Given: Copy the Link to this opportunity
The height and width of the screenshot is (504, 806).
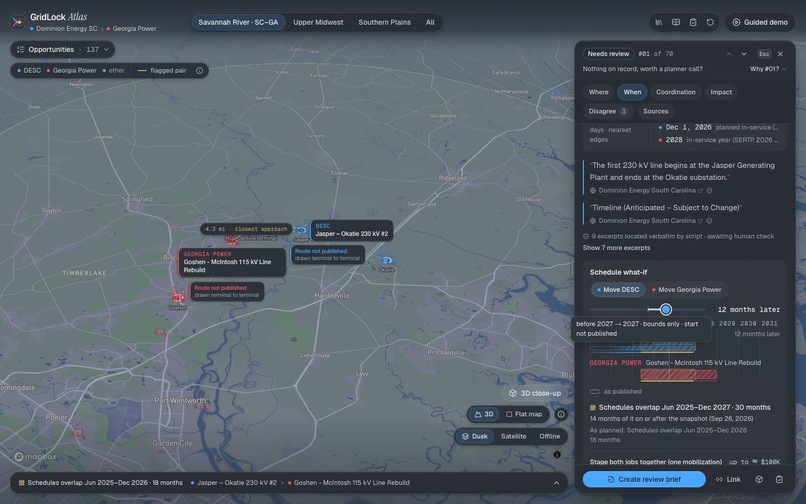Looking at the screenshot, I should [x=728, y=479].
